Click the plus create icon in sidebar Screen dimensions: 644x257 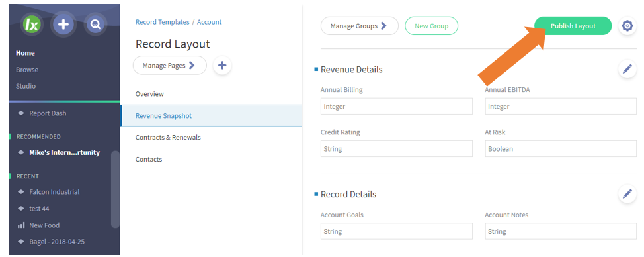(63, 25)
